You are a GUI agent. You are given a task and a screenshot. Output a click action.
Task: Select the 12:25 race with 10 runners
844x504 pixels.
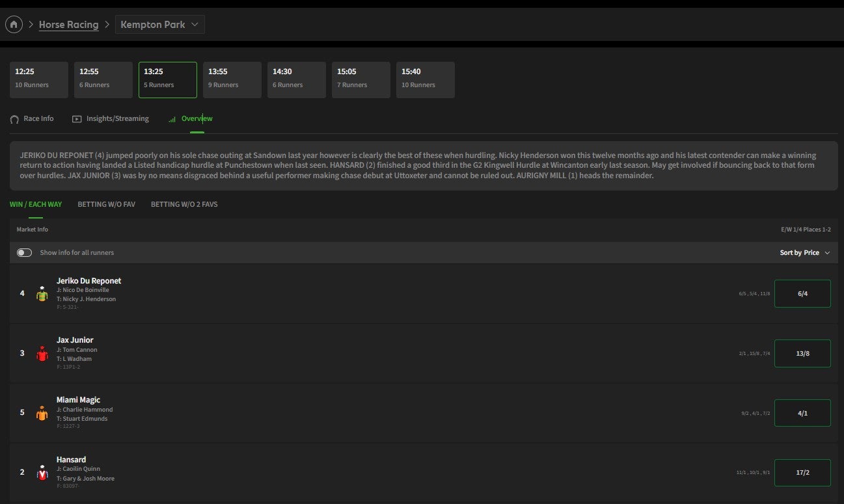tap(39, 79)
